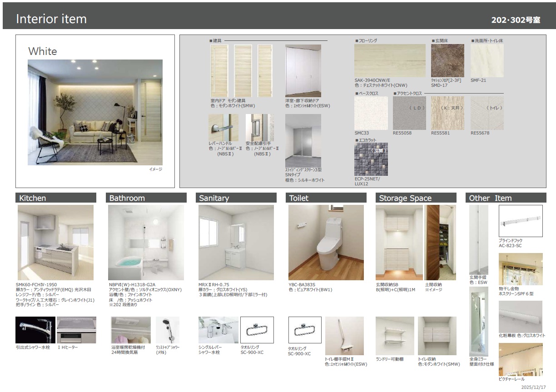Open the MRX washstand sanitary photo
The image size is (556, 392).
[x=236, y=243]
